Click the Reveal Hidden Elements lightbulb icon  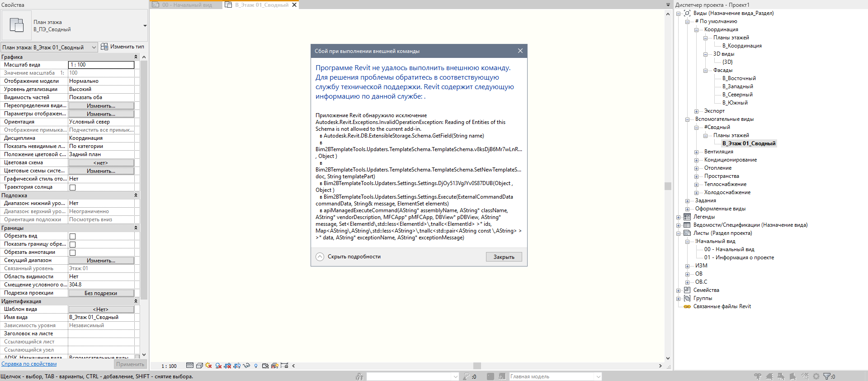256,366
